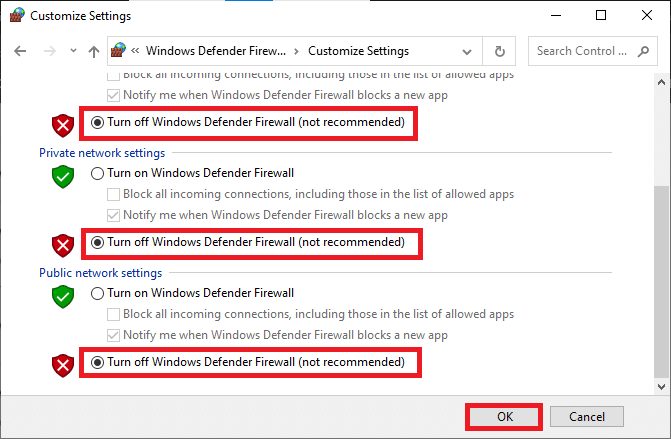Toggle Notify me checkbox under Public network

113,335
